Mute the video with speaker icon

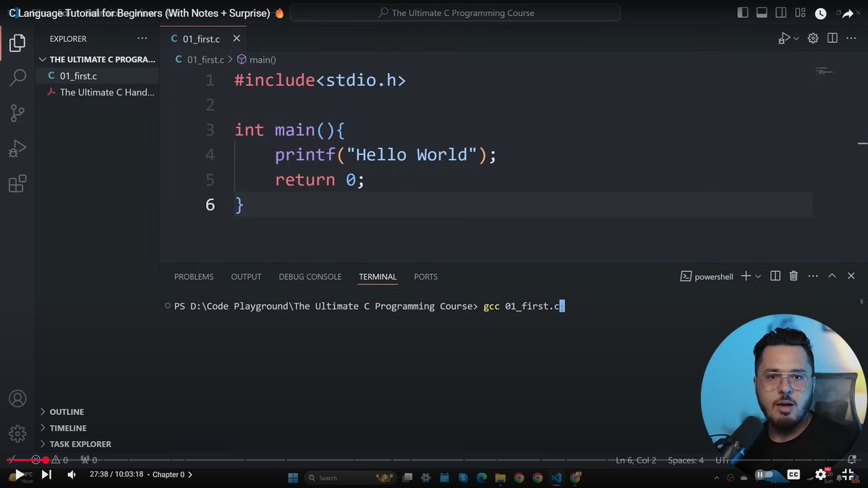pos(72,474)
